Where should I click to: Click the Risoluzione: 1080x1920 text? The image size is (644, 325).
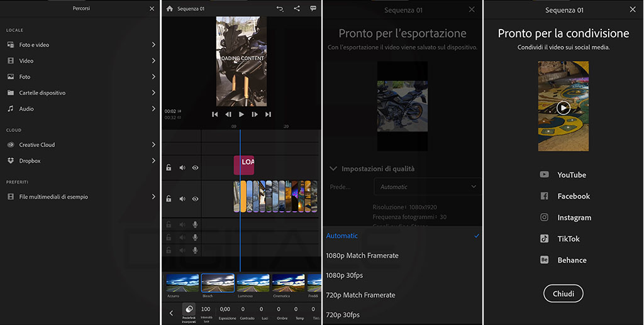[x=404, y=207]
